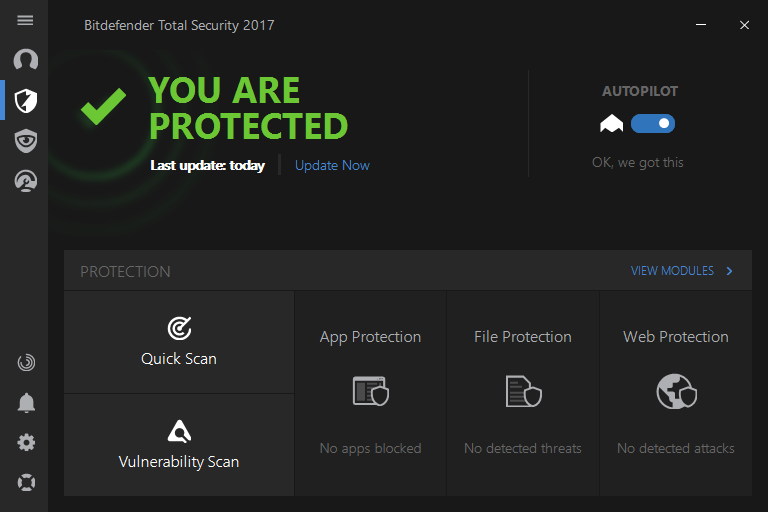
Task: Start a Quick Scan
Action: 179,342
